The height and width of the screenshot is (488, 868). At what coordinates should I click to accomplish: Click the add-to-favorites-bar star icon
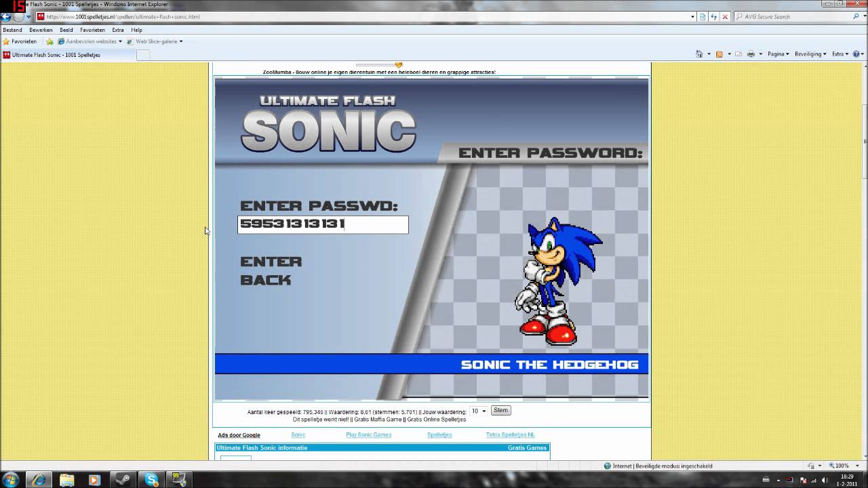point(50,41)
